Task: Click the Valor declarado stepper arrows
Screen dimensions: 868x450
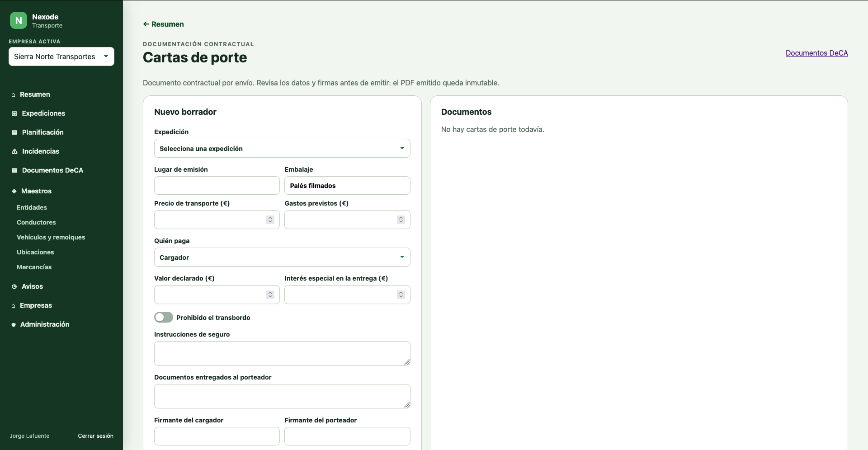Action: (270, 295)
